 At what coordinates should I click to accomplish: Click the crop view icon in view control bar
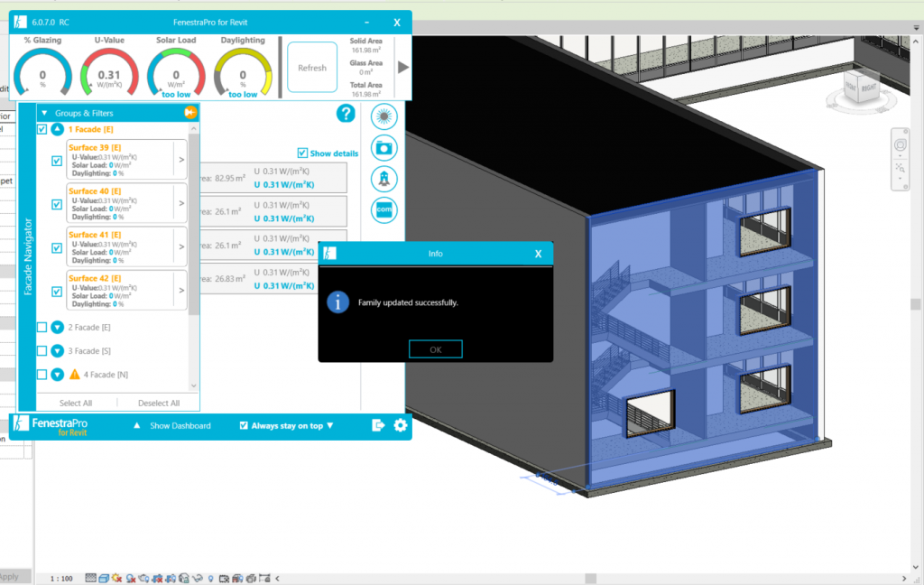click(157, 579)
